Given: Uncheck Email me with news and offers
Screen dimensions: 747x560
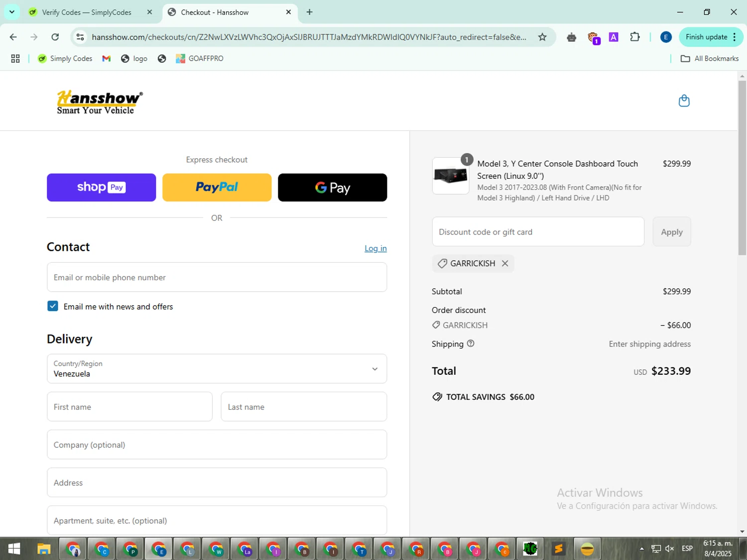Looking at the screenshot, I should (53, 306).
